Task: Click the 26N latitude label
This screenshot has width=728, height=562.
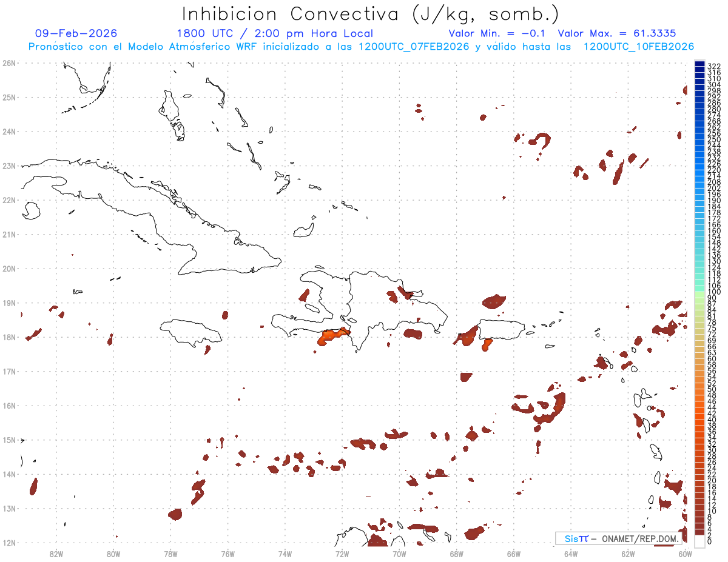Action: click(9, 62)
